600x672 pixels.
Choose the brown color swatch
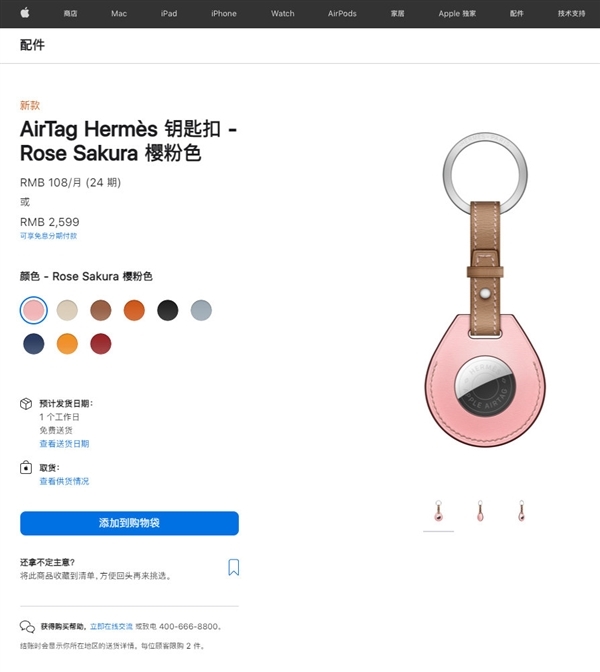(x=101, y=310)
